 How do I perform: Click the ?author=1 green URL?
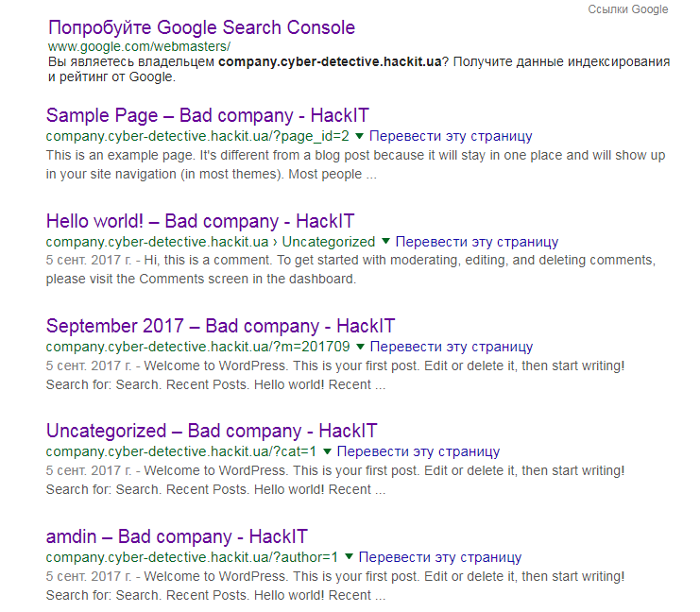tap(192, 557)
